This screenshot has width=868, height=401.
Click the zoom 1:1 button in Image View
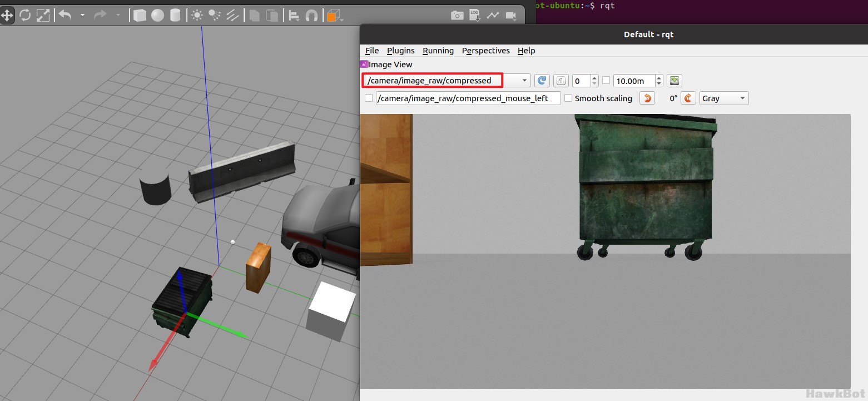click(561, 81)
